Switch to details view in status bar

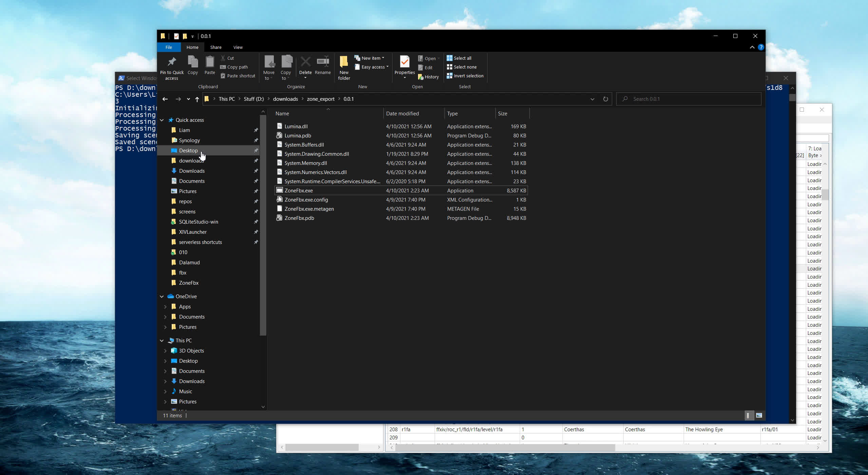[748, 415]
